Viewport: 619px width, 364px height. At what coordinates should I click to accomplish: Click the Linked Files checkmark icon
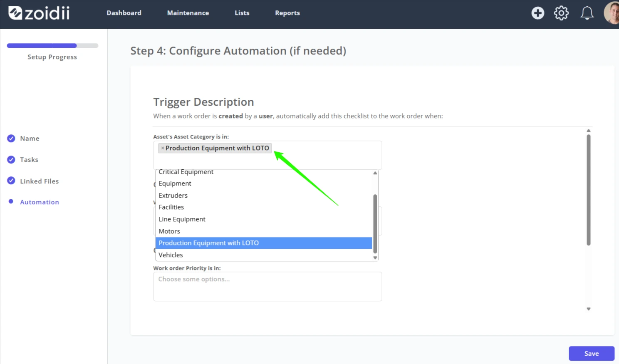click(11, 181)
